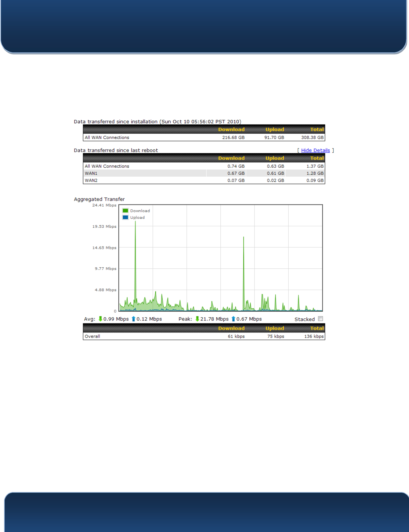Click the green Download legend swatch
The image size is (409, 532).
tap(125, 211)
